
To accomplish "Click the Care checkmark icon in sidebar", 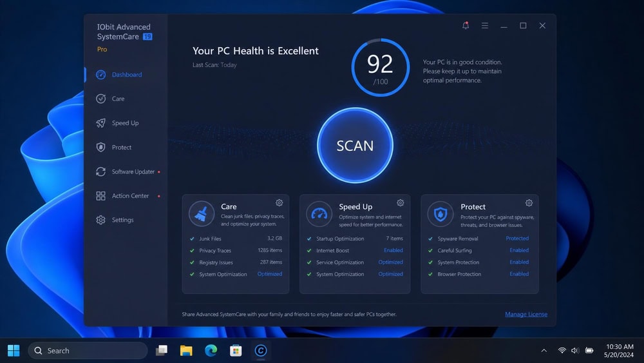I will click(100, 99).
